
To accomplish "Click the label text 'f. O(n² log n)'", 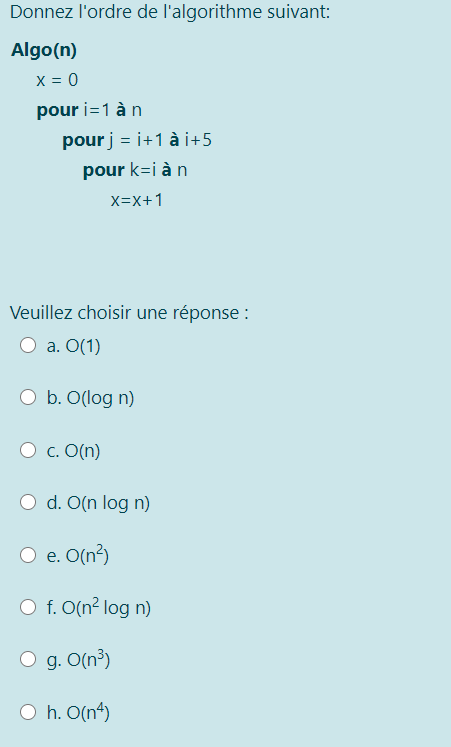I will click(x=99, y=608).
